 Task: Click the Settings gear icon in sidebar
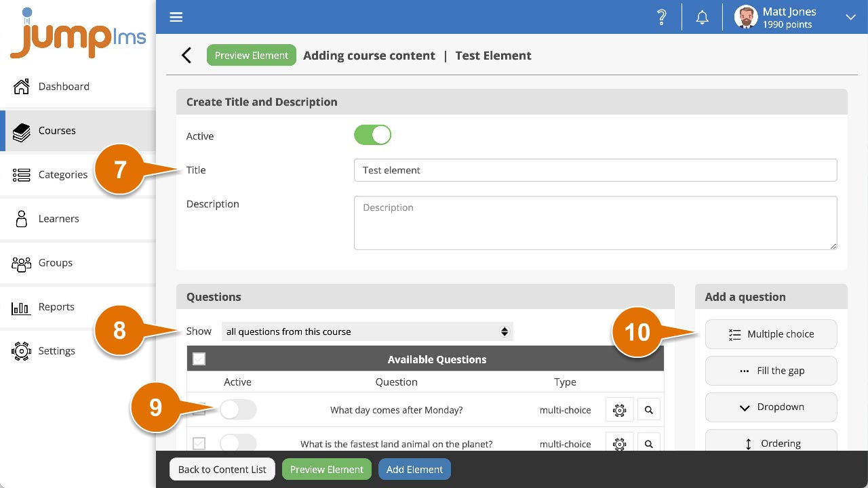22,351
